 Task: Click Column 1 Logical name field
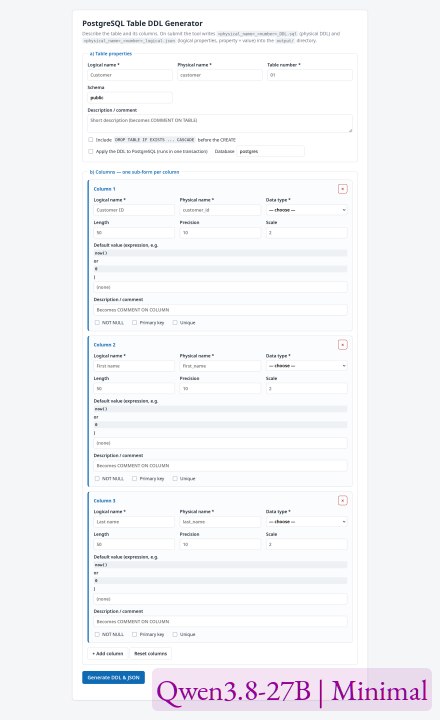click(x=134, y=210)
